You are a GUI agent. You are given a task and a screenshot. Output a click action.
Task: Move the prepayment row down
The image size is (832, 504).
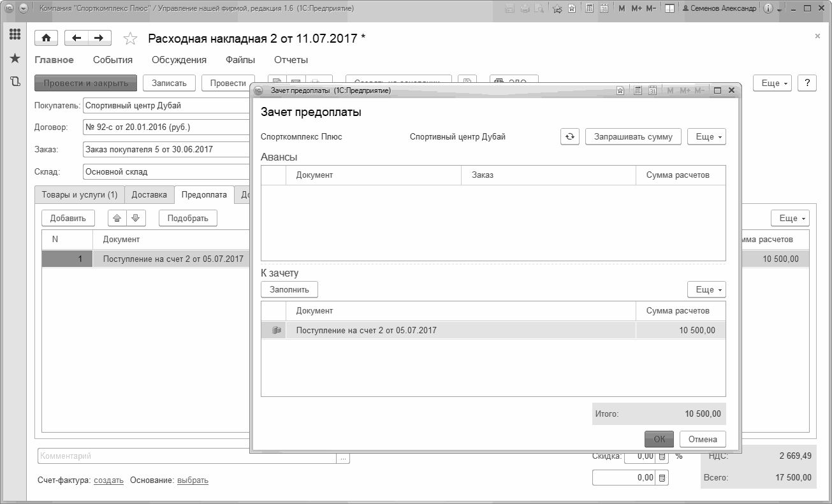(x=135, y=218)
